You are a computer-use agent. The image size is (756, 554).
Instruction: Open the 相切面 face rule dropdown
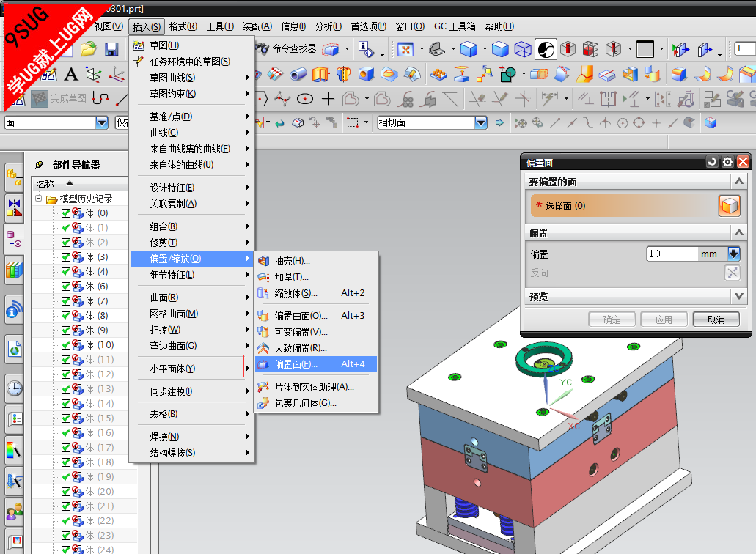[x=481, y=123]
